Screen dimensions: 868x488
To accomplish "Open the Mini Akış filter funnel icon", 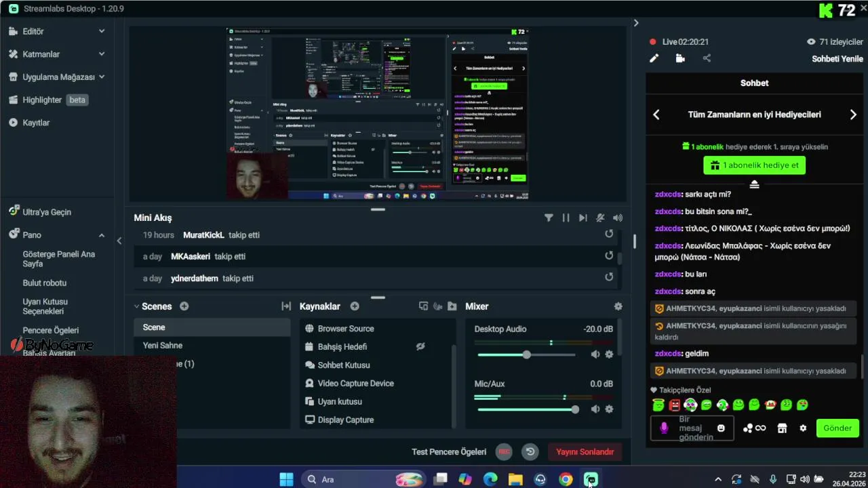I will pyautogui.click(x=549, y=218).
